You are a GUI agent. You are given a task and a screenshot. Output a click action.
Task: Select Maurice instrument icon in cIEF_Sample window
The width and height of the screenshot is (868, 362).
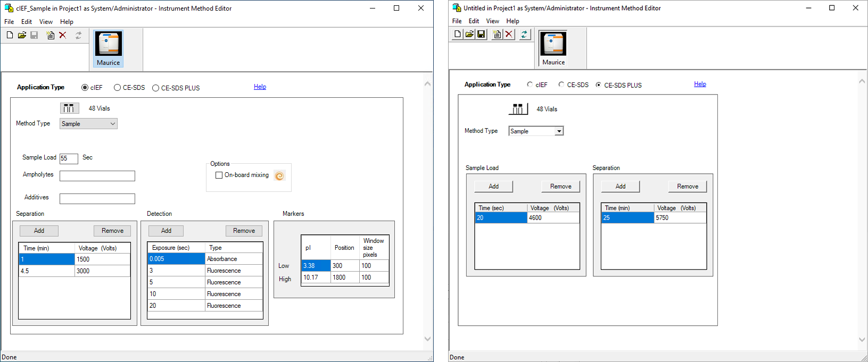click(109, 48)
